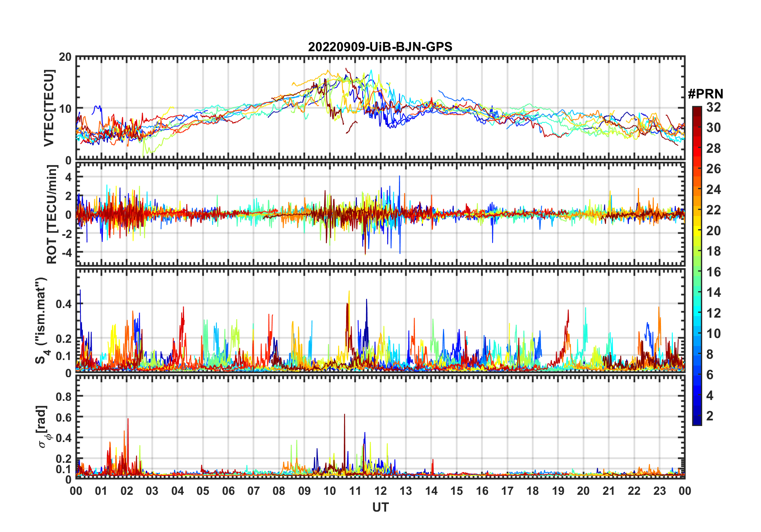Click colorbar tick label 32

(x=713, y=107)
